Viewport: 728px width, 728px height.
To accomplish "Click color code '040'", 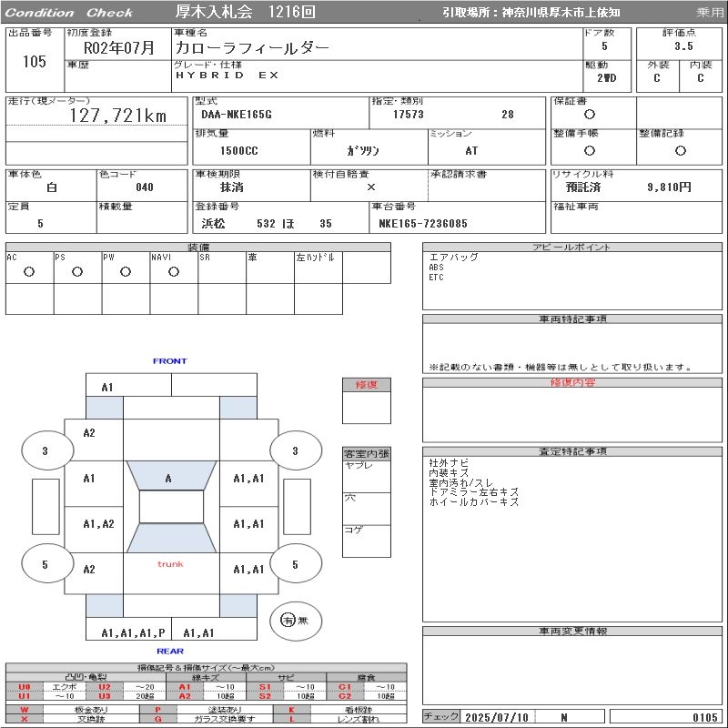I will [145, 187].
